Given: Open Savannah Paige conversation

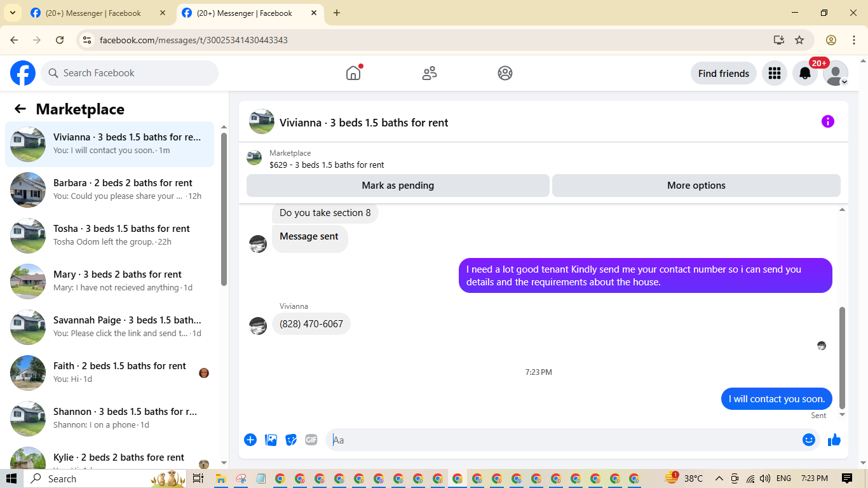Looking at the screenshot, I should pos(110,327).
